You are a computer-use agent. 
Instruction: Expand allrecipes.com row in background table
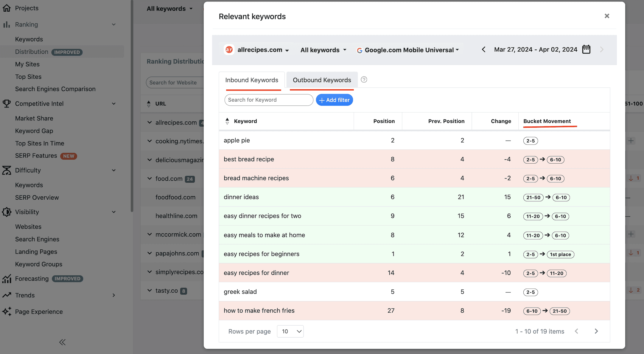click(150, 122)
